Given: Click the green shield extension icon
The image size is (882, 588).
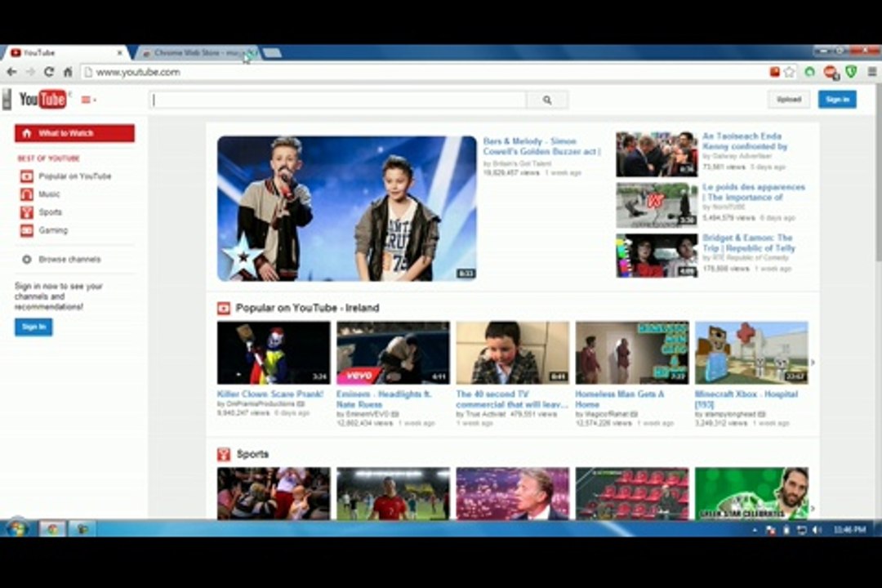Looking at the screenshot, I should [851, 72].
